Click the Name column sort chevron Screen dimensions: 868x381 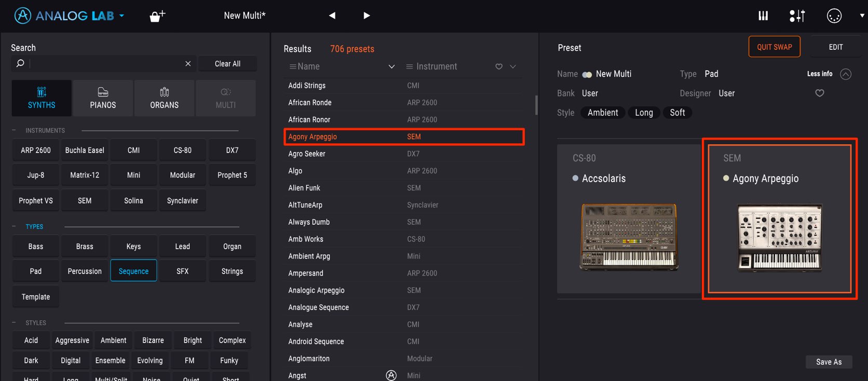[392, 66]
